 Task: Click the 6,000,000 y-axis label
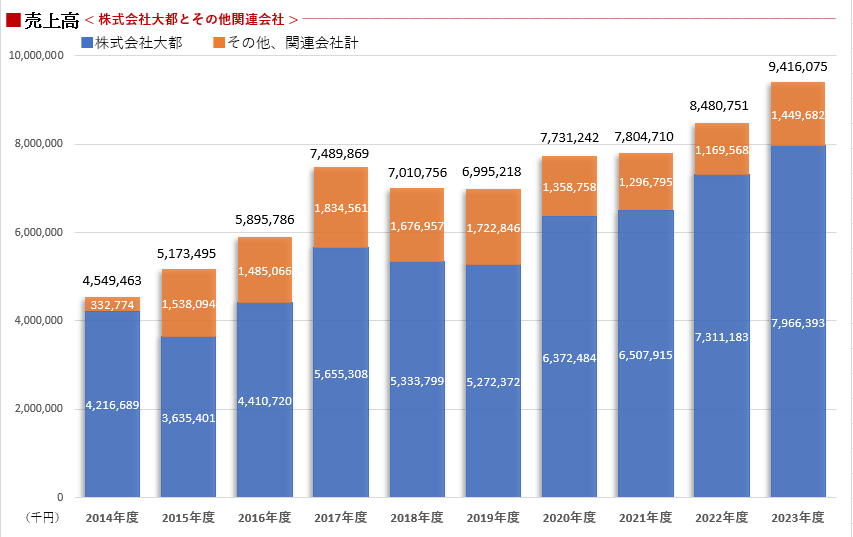[x=39, y=232]
